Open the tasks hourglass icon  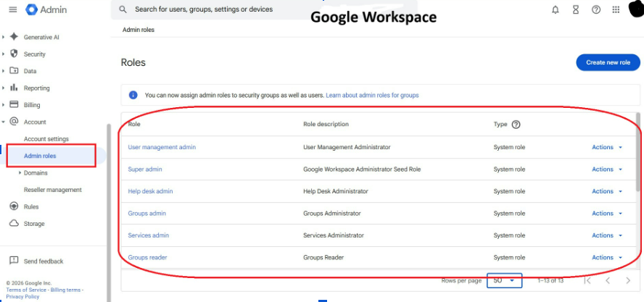click(575, 9)
